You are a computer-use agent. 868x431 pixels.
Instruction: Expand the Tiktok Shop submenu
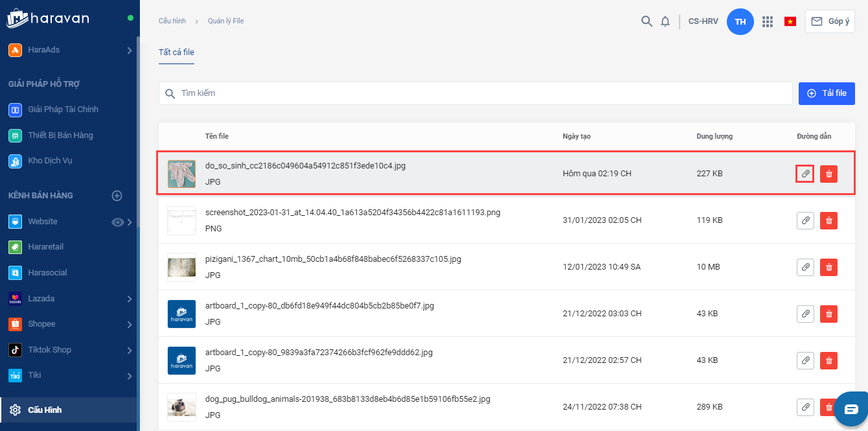coord(130,351)
